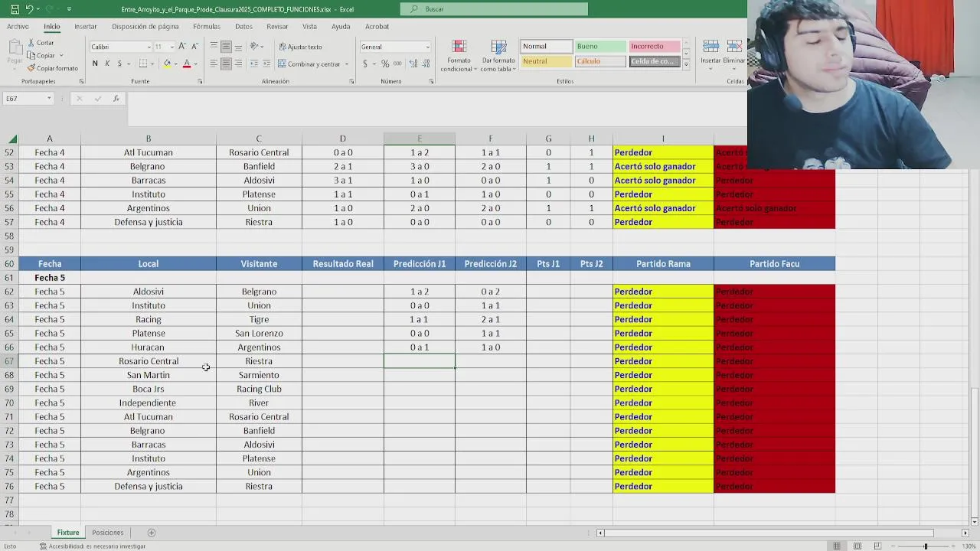Open Name Box dropdown arrow
Screen dimensions: 980x551
coord(49,99)
